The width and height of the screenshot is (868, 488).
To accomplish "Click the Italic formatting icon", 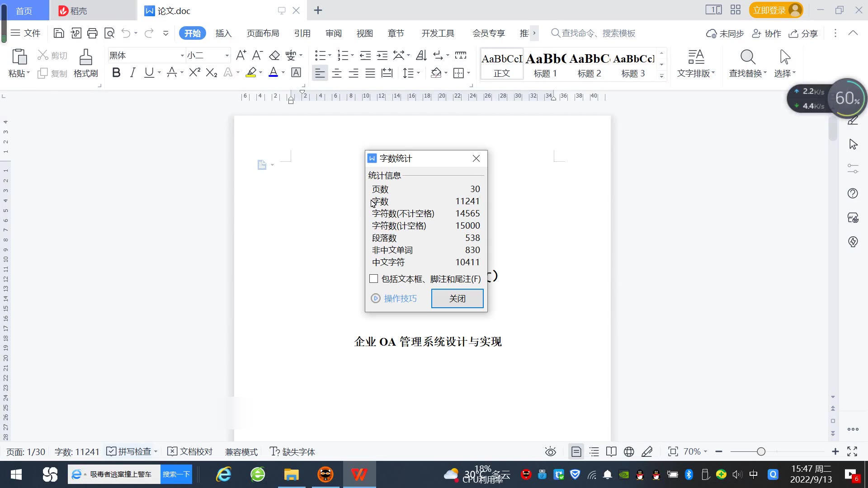I will (x=132, y=73).
